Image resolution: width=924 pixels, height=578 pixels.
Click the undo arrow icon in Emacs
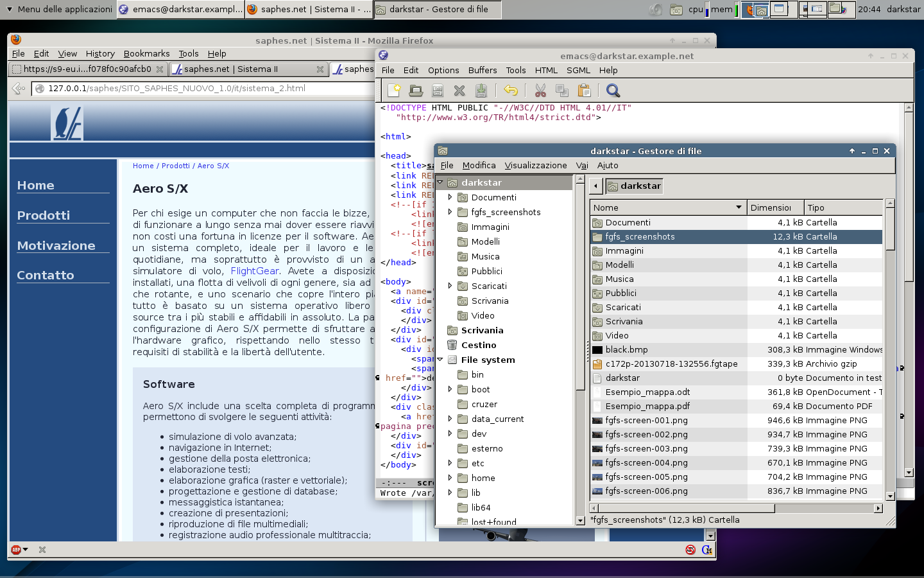pos(511,91)
